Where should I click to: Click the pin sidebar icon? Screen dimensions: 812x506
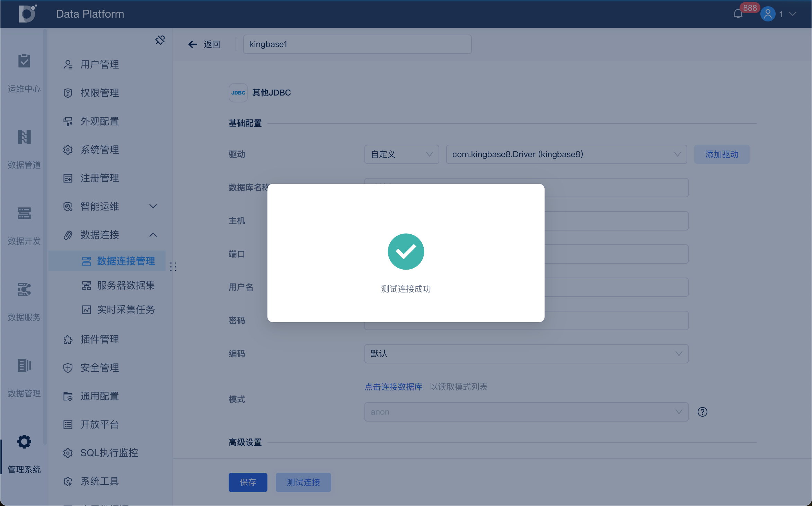point(160,40)
